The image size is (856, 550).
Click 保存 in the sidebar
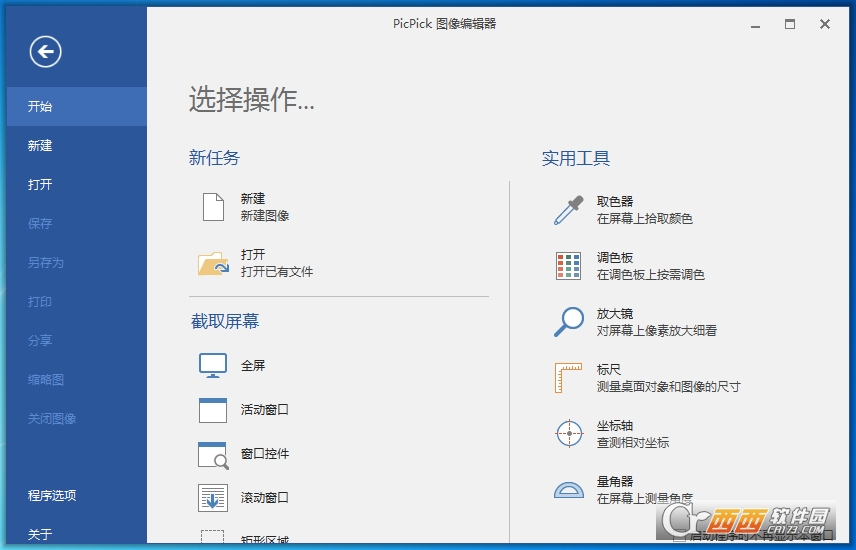tap(77, 223)
